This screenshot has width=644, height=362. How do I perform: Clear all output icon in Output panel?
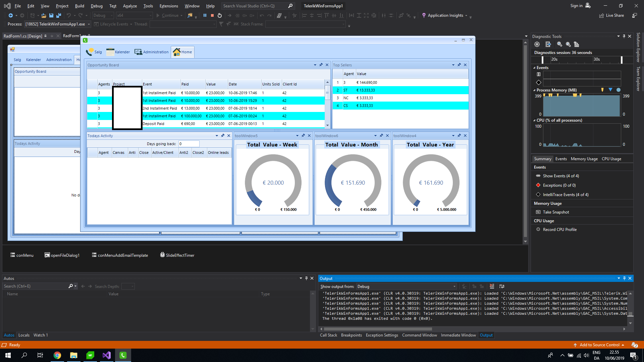492,286
